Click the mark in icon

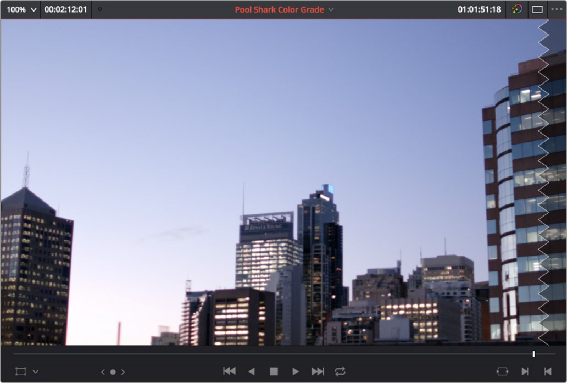click(525, 371)
